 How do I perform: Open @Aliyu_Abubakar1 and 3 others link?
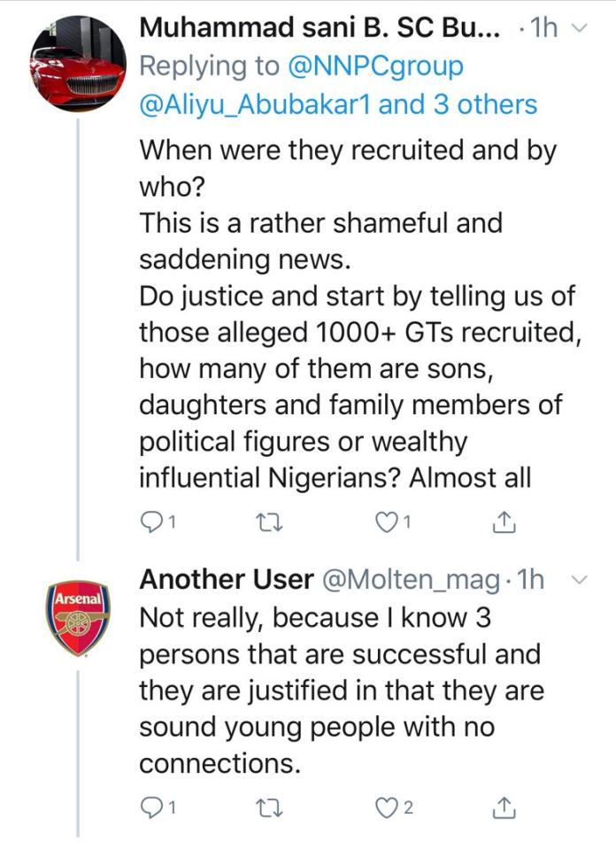tap(338, 104)
